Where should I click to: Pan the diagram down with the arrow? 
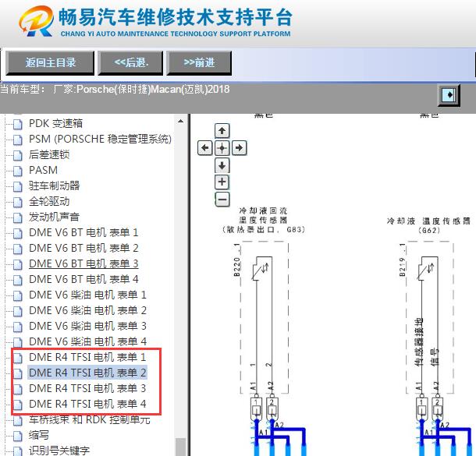pyautogui.click(x=222, y=165)
